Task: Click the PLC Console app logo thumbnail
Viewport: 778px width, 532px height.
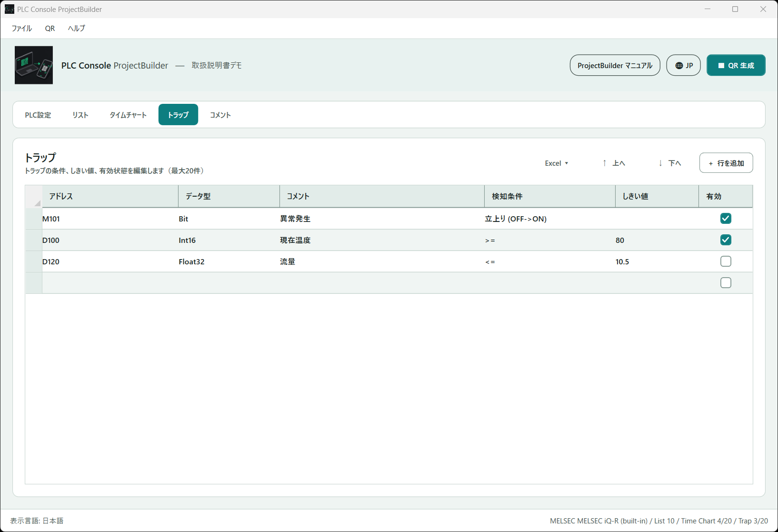Action: tap(34, 65)
